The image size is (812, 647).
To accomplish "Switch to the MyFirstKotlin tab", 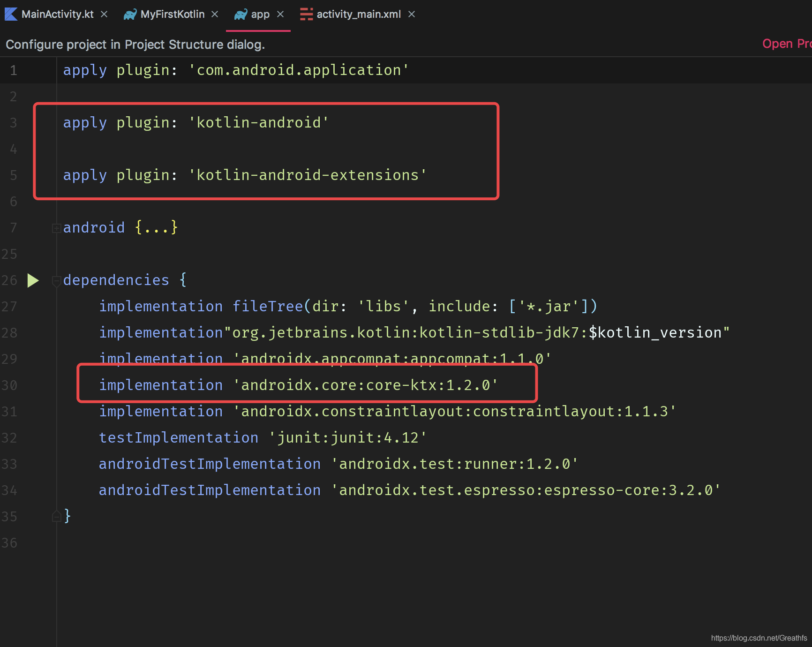I will click(x=172, y=14).
